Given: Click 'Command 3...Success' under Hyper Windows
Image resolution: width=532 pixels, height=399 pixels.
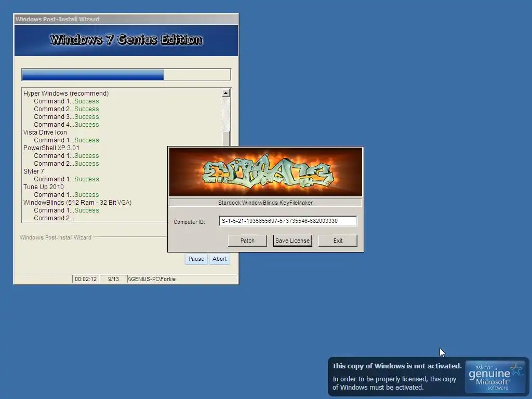Looking at the screenshot, I should point(66,117).
